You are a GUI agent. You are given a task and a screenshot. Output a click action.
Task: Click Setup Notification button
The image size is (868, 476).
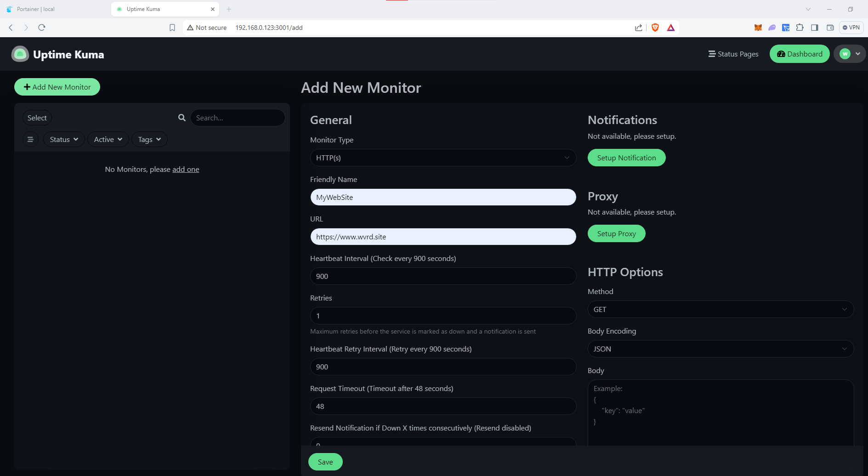(626, 158)
